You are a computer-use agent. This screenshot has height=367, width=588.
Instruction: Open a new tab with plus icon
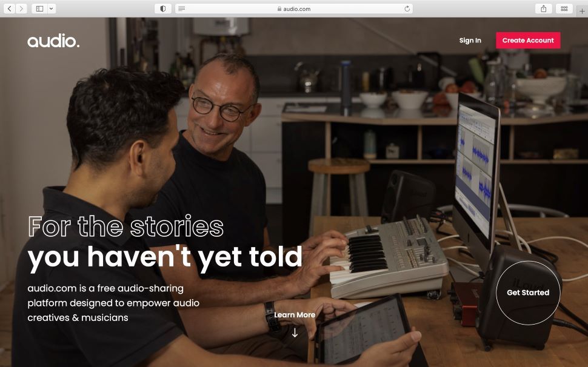[x=582, y=10]
